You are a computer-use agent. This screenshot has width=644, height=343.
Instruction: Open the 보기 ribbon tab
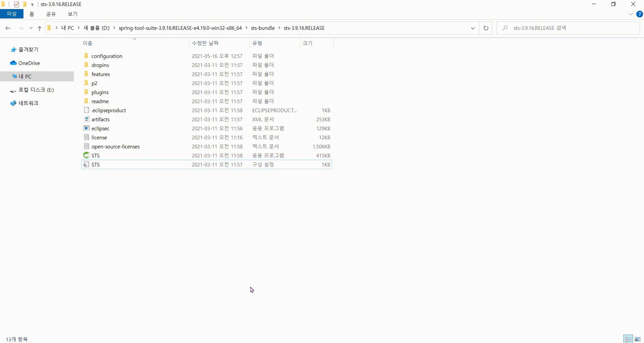(73, 14)
